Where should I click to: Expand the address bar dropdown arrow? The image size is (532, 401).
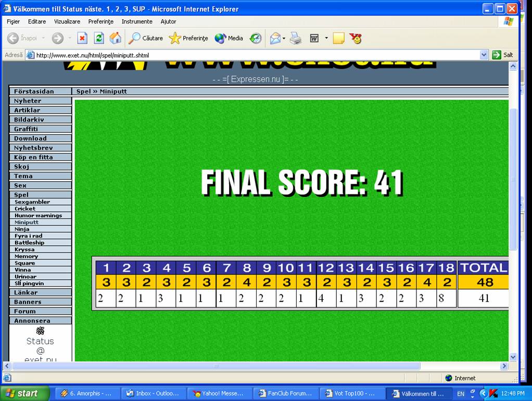[484, 55]
